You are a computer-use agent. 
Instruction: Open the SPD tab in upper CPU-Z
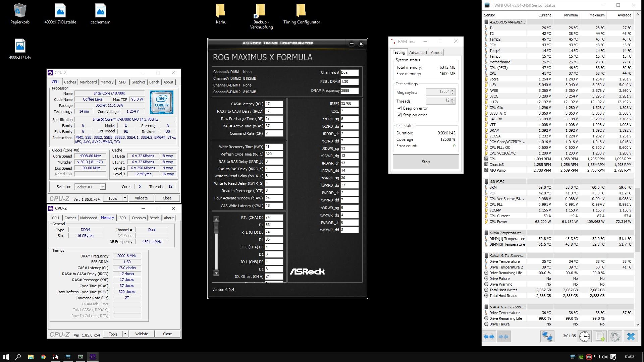click(122, 82)
